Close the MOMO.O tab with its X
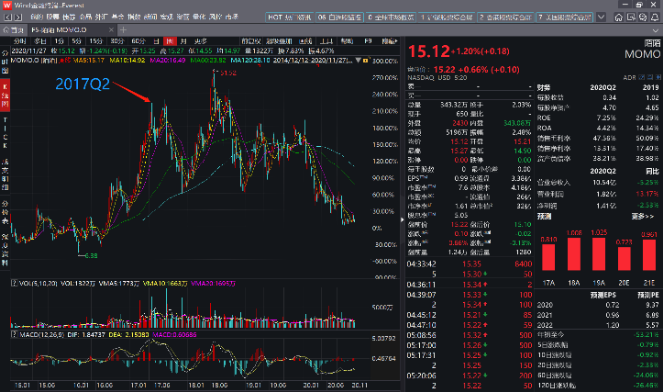The image size is (664, 392). (111, 30)
